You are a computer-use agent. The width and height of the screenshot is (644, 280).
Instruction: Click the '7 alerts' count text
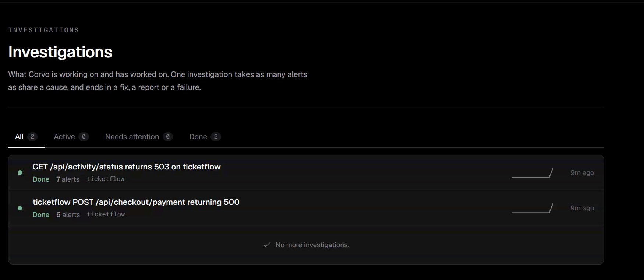(x=68, y=179)
